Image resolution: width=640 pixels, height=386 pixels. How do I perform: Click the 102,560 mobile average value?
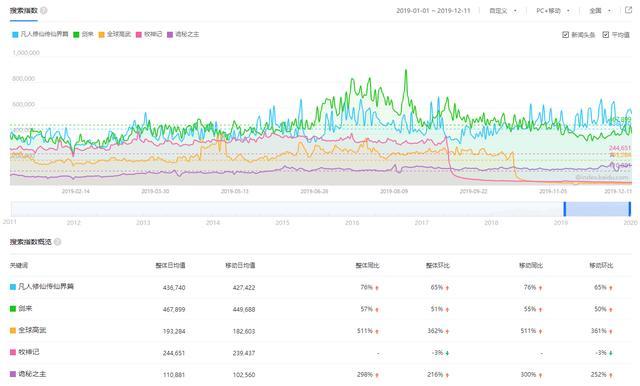[x=244, y=375]
